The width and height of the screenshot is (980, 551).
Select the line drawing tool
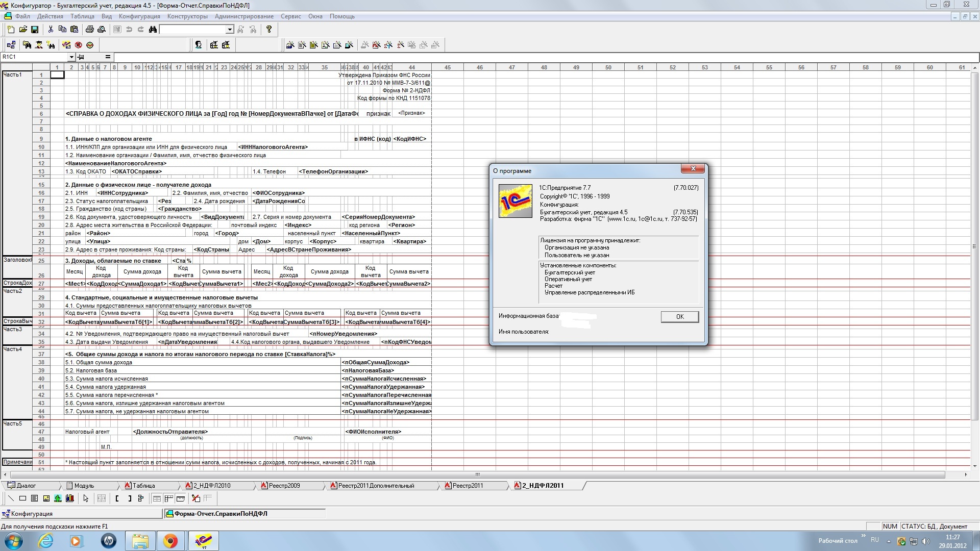[x=11, y=498]
